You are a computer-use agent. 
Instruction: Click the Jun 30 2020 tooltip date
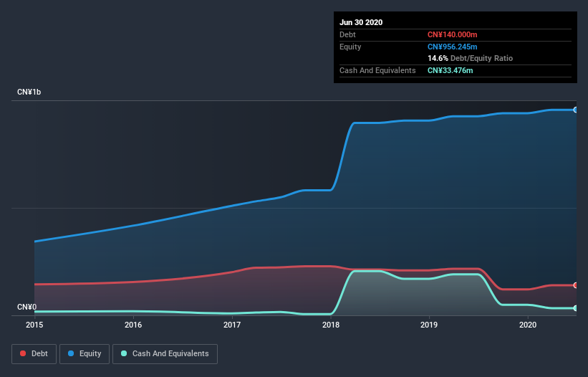[x=361, y=22]
